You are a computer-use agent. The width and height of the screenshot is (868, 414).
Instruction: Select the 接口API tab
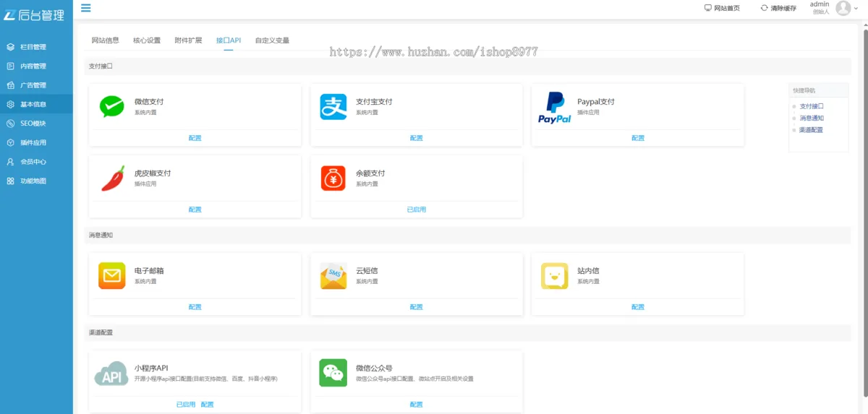coord(229,40)
